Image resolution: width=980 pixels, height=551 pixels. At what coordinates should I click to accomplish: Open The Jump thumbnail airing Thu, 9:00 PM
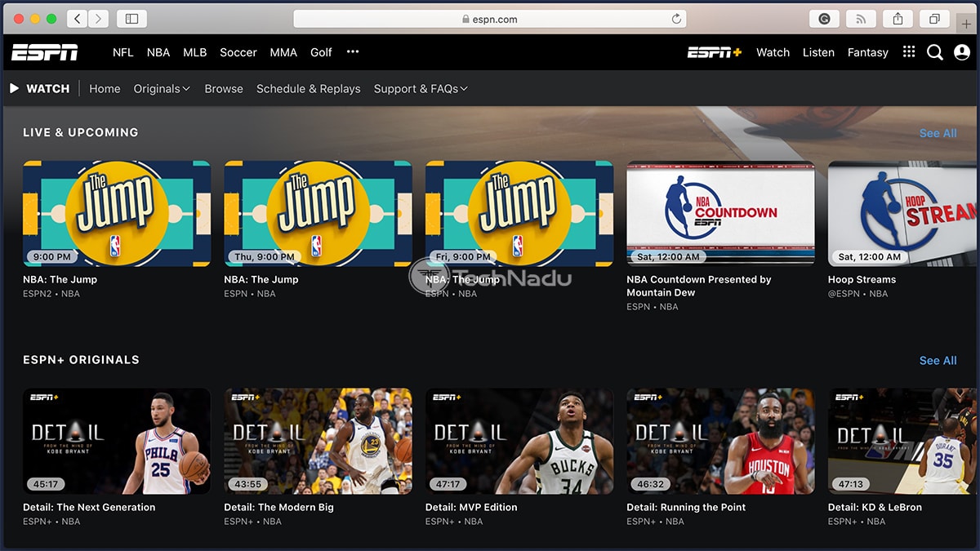coord(318,214)
